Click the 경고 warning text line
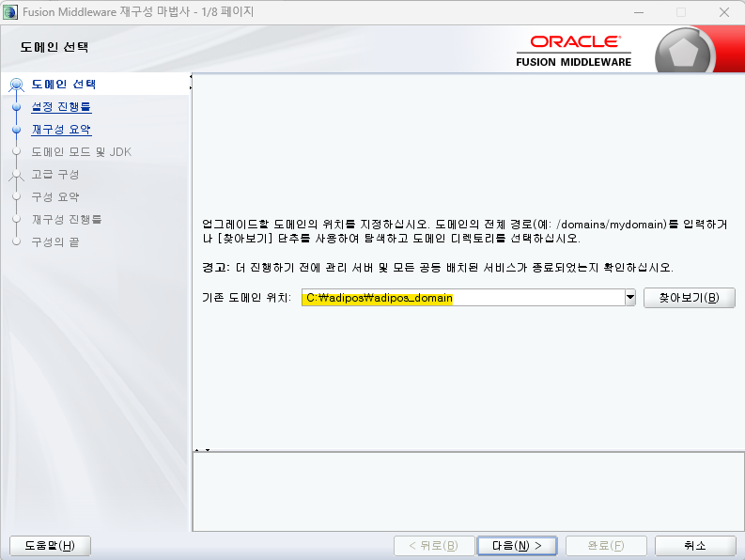Screen dimensions: 745x560 (438, 268)
